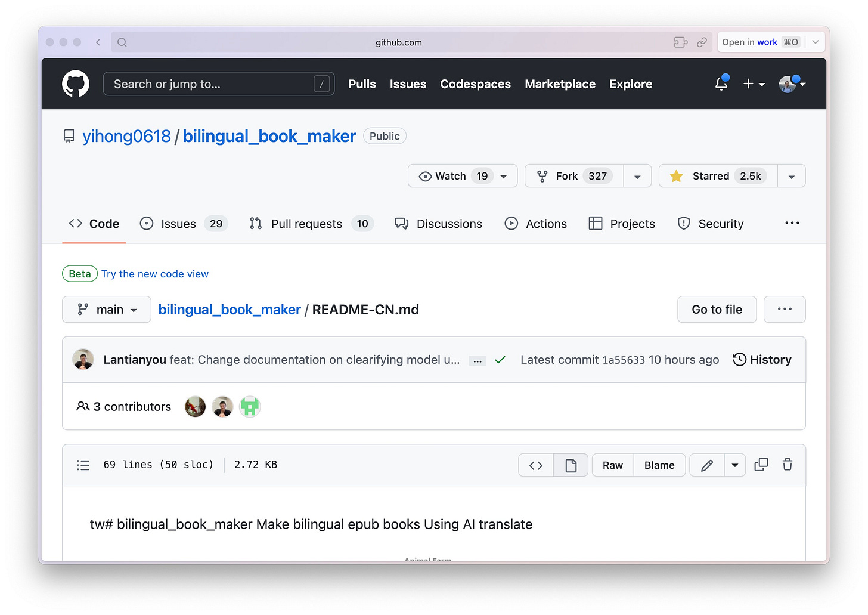Click Lantianyou's avatar thumbnail

(83, 359)
